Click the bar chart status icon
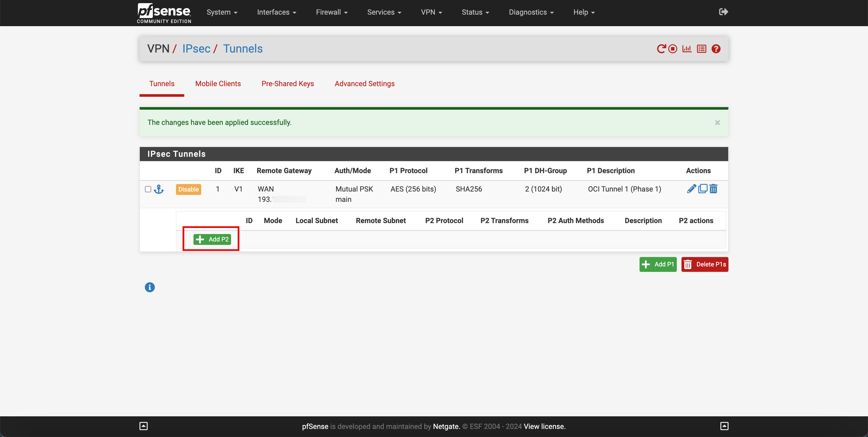The height and width of the screenshot is (437, 868). [687, 49]
